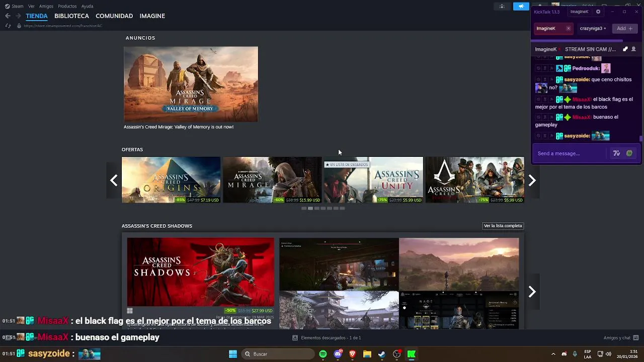Select the last carousel page dot in offers

pos(342,208)
